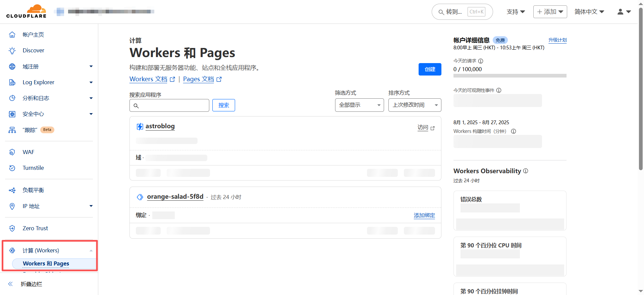Open the 筛选方式 全部显示 dropdown
Screen dimensions: 644x295
(359, 105)
